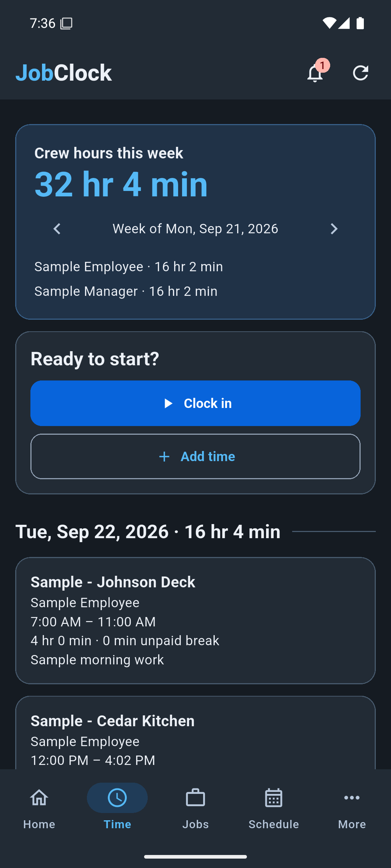Start the Clock in button

pyautogui.click(x=195, y=403)
